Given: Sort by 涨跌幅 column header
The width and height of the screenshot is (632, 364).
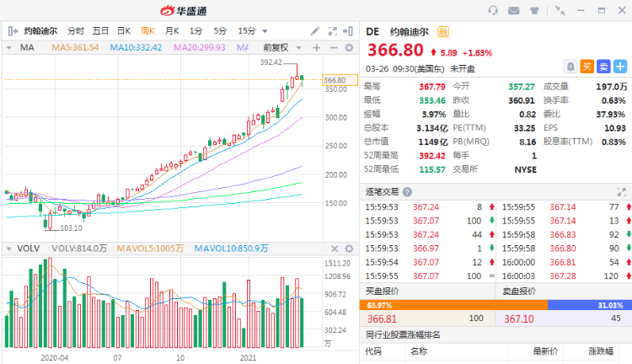Looking at the screenshot, I should point(601,351).
